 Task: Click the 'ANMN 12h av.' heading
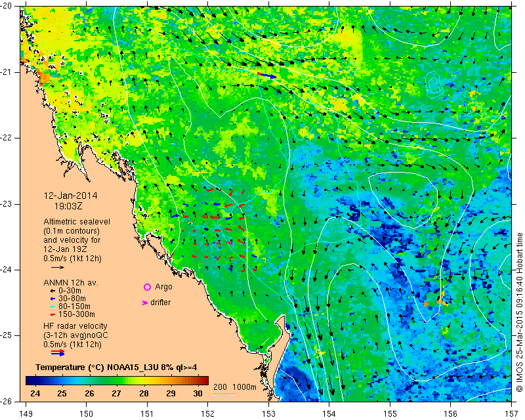[71, 283]
